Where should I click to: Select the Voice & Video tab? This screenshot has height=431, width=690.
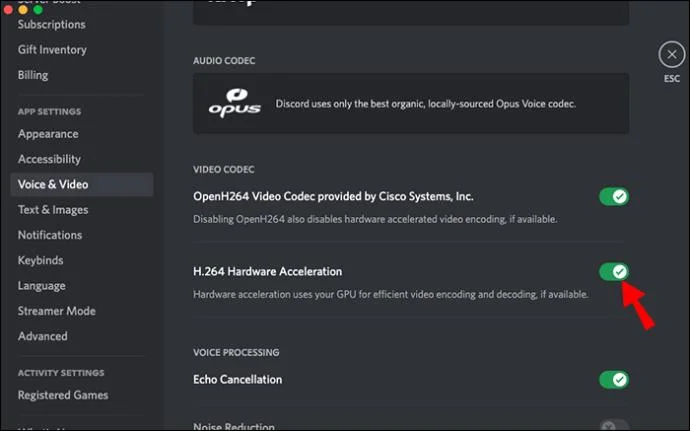pyautogui.click(x=53, y=185)
